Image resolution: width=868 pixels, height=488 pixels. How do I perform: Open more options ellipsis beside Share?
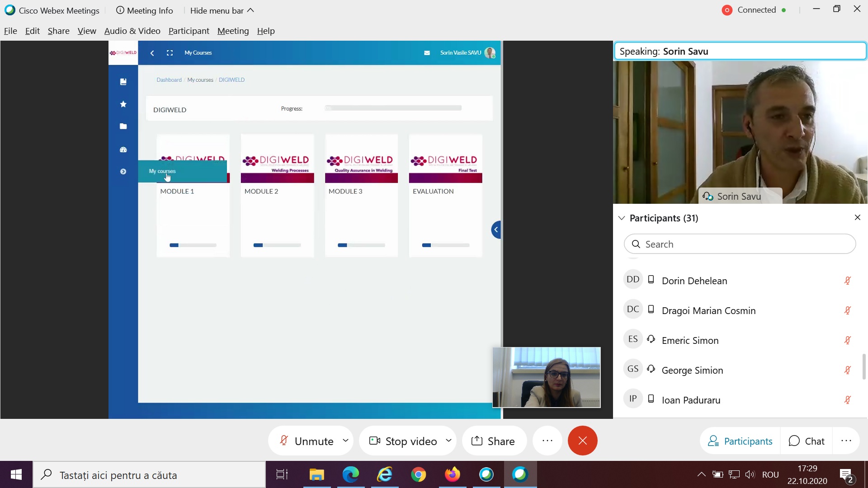pos(547,441)
